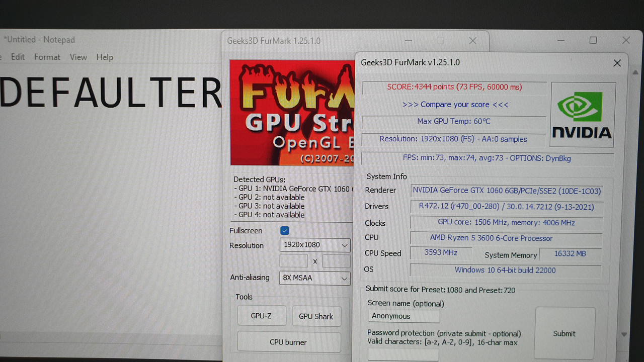Click the Resolution 1920x1080 (FS) result text

453,139
